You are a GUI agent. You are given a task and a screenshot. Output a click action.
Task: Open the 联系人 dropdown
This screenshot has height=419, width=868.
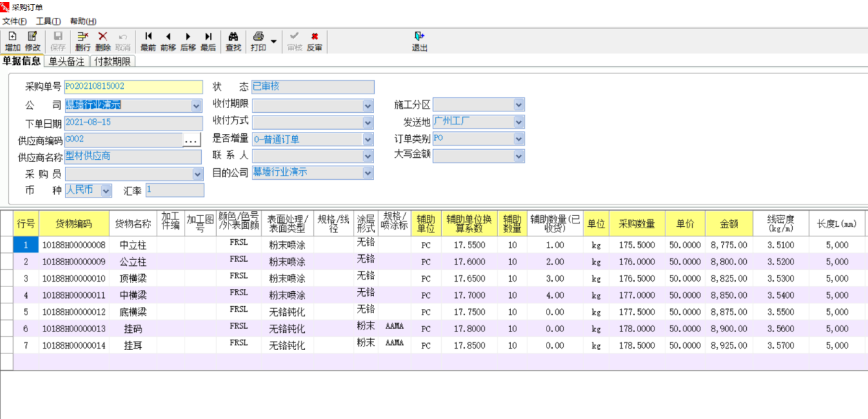point(368,156)
